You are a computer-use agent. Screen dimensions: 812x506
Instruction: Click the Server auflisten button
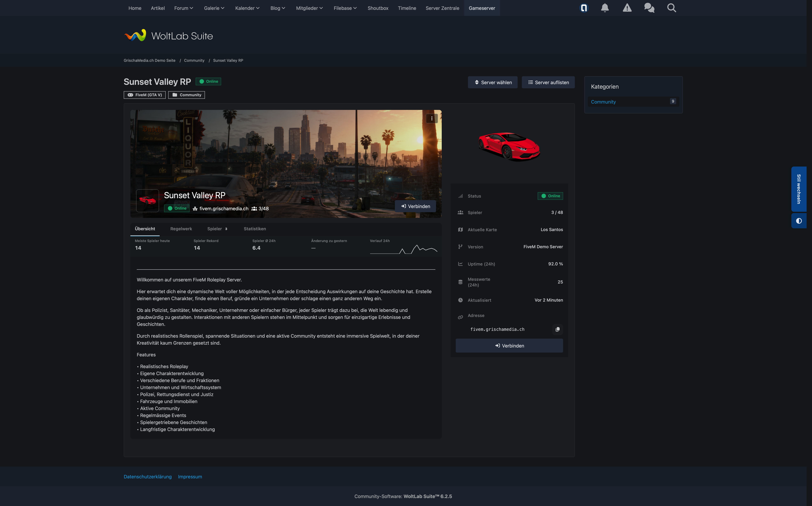tap(548, 82)
